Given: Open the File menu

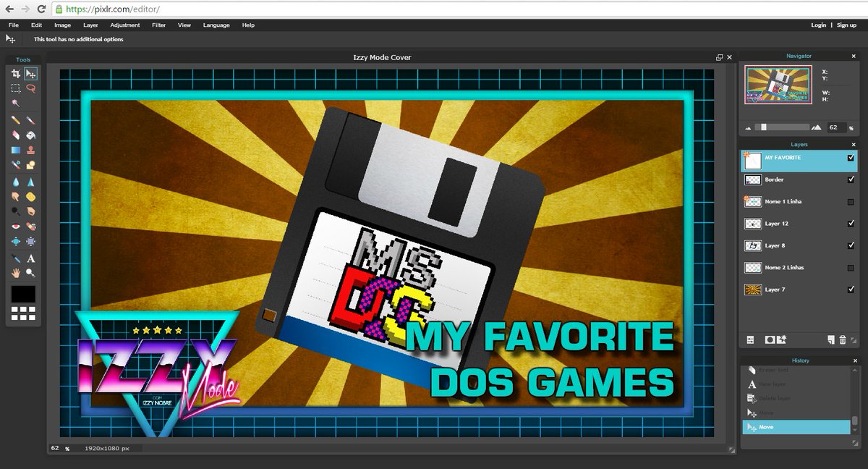Looking at the screenshot, I should coord(14,25).
